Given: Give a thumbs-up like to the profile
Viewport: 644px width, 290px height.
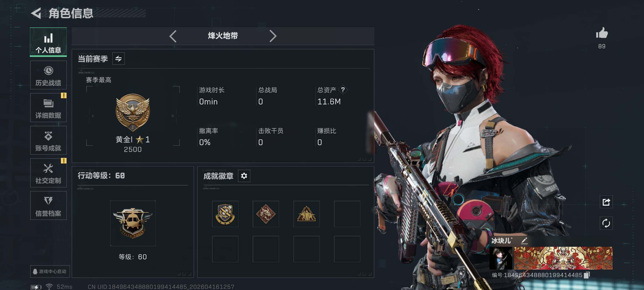Looking at the screenshot, I should (602, 33).
